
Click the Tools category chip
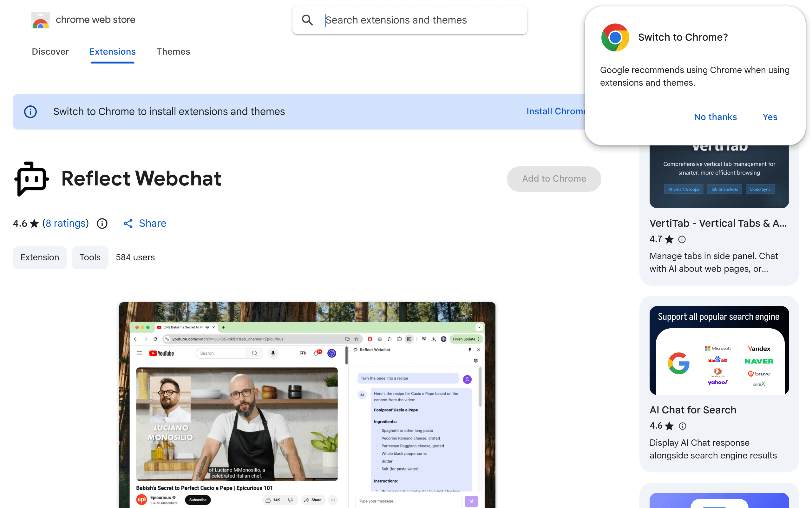tap(90, 257)
